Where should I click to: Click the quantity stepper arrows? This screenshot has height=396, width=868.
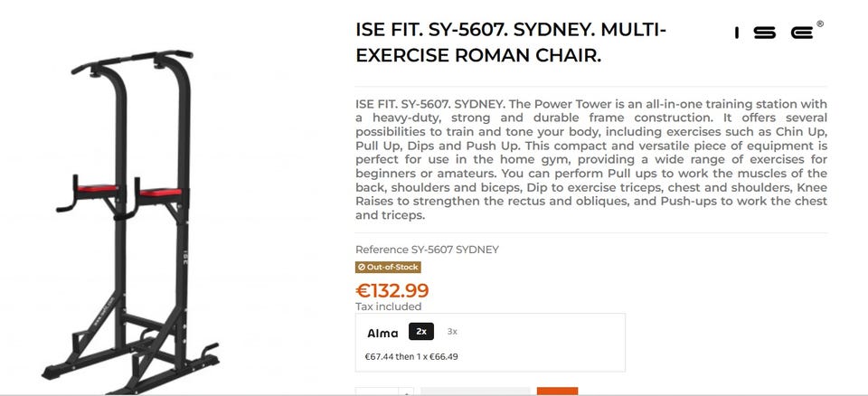pos(406,391)
